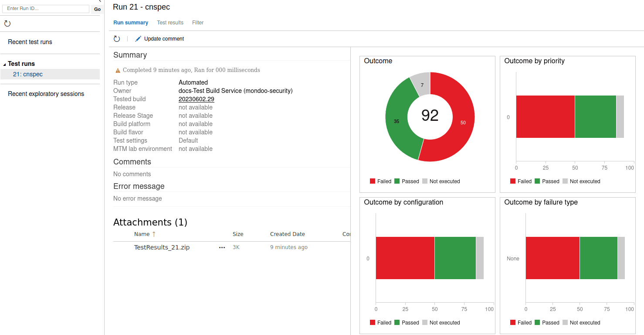
Task: Collapse the Test runs tree node
Action: [x=4, y=64]
